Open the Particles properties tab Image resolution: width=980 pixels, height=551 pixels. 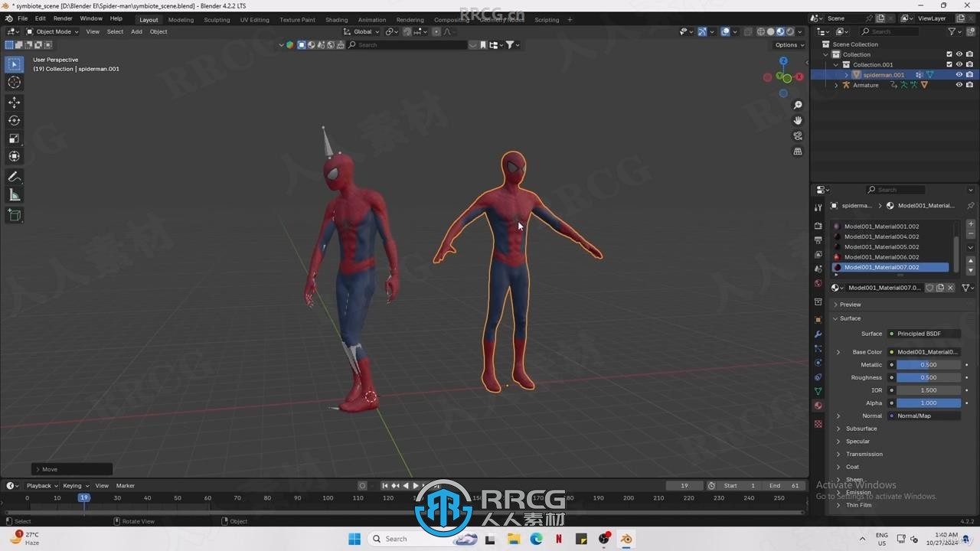pos(818,348)
